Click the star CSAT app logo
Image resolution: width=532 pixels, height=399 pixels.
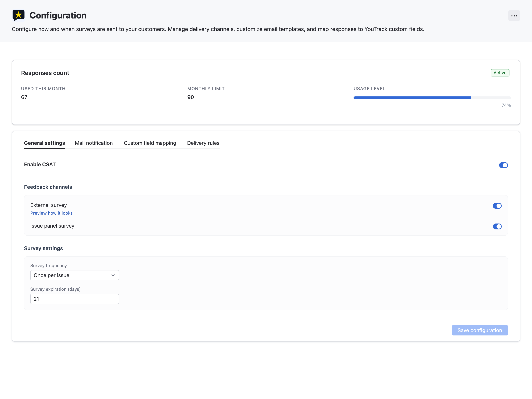pos(18,15)
